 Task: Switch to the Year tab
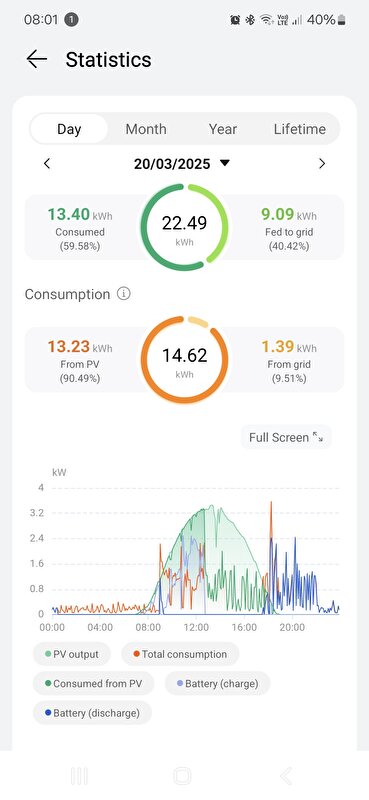[223, 129]
